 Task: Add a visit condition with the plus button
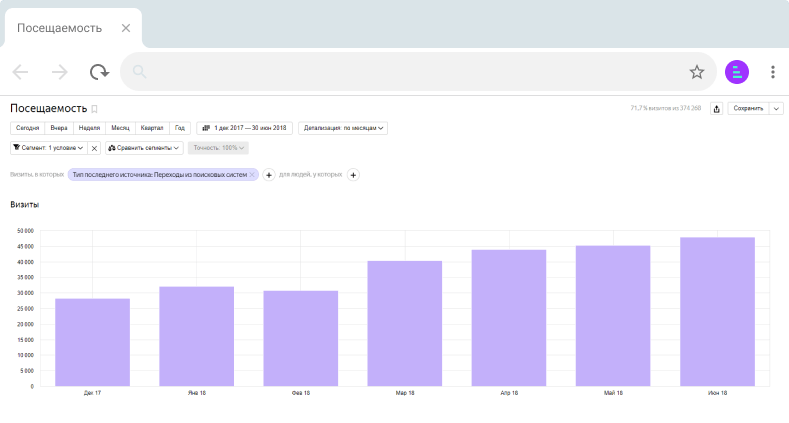pyautogui.click(x=269, y=175)
